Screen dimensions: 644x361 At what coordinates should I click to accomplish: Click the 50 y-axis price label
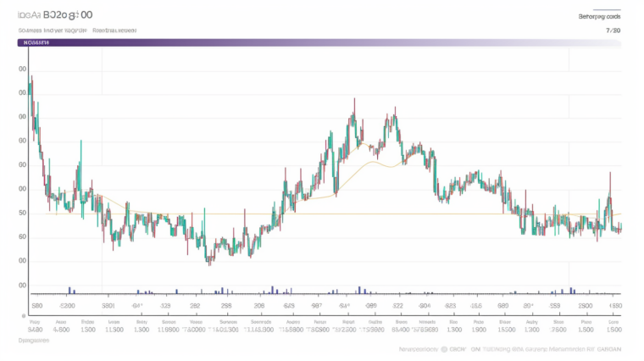(22, 213)
